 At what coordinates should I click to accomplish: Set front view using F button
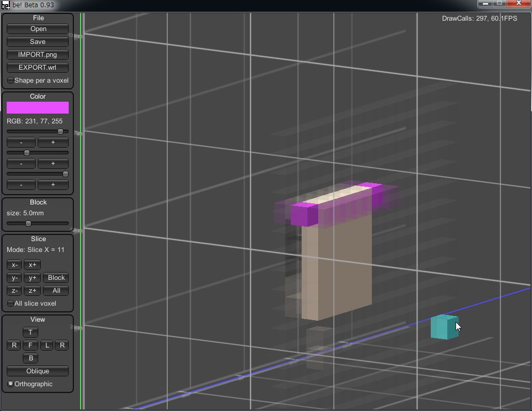(30, 345)
